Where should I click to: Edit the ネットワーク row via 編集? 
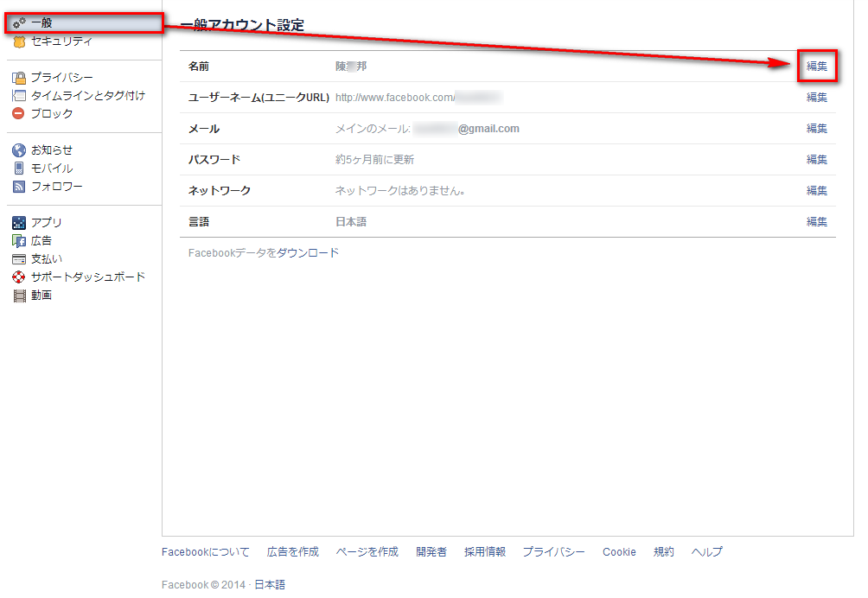tap(816, 190)
